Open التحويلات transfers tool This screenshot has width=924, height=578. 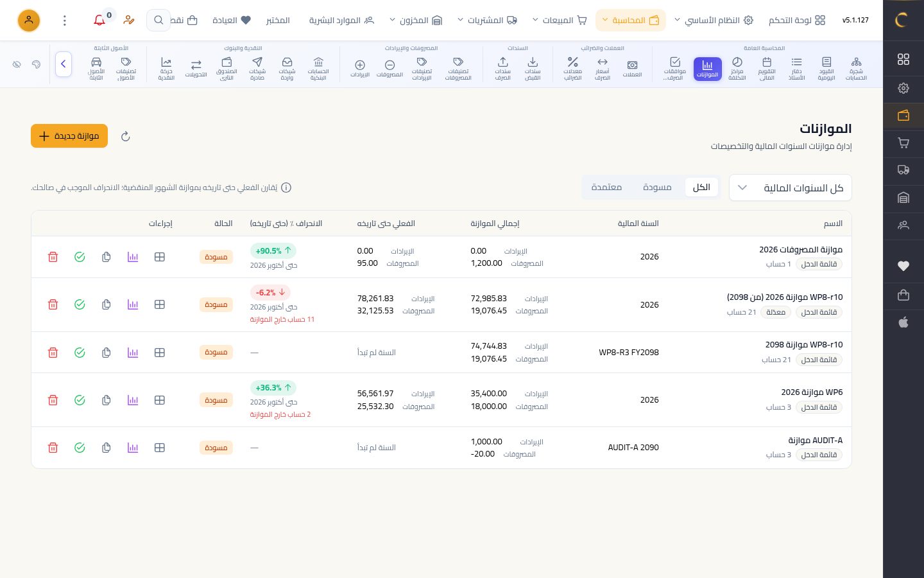click(196, 68)
